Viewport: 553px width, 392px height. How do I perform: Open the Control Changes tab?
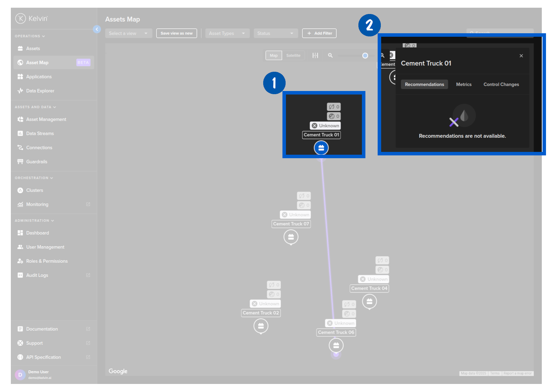(x=501, y=84)
